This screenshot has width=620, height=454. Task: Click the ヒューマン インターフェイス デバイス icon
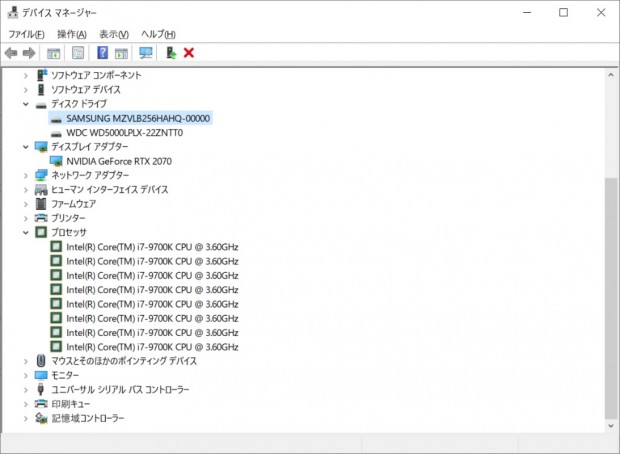[x=41, y=190]
